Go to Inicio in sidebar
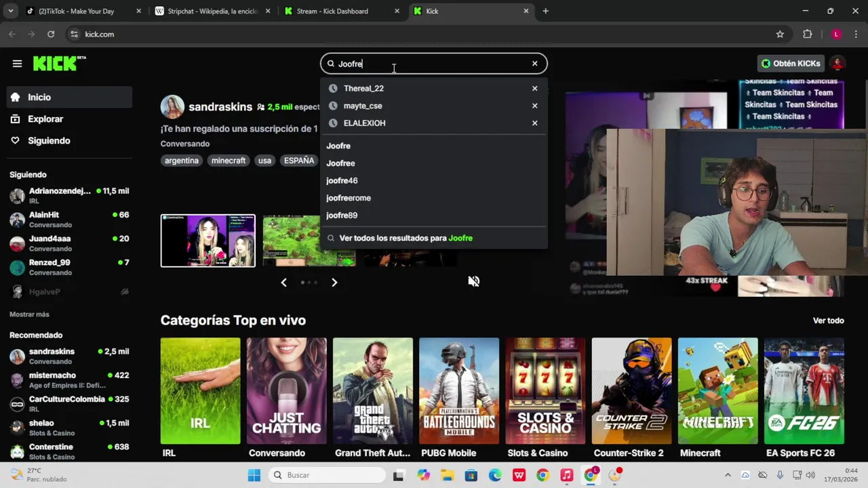 [70, 97]
